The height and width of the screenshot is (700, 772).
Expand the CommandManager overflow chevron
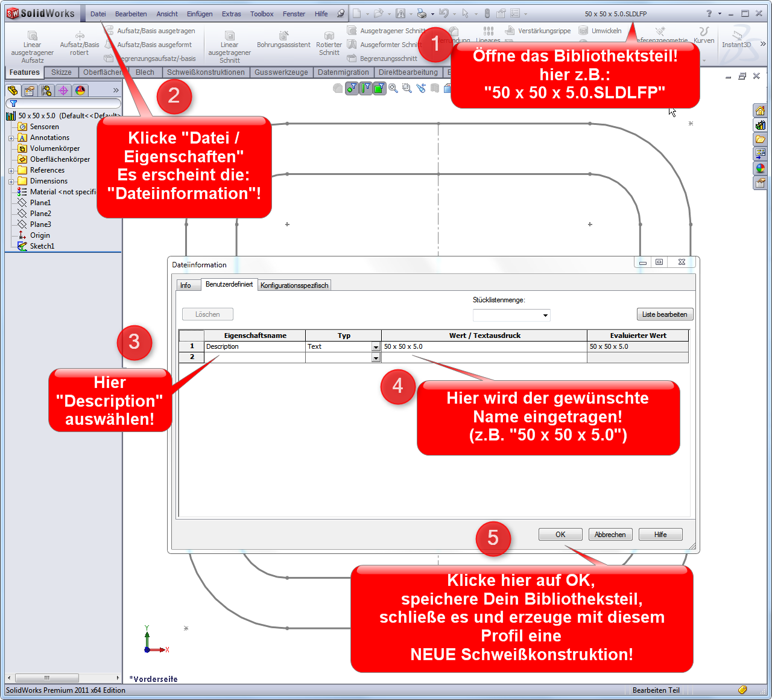pos(763,44)
